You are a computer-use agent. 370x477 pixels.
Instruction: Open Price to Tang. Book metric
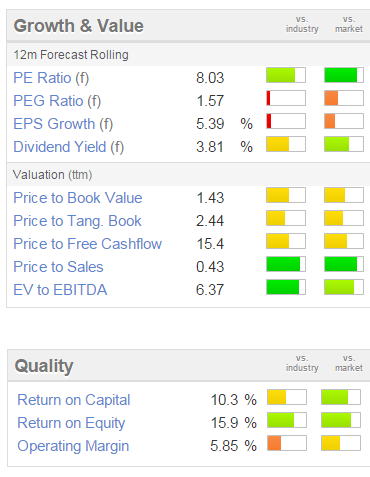77,221
